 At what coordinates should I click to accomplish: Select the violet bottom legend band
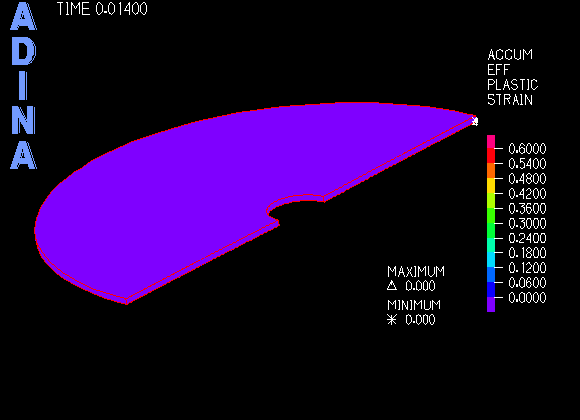click(x=491, y=304)
